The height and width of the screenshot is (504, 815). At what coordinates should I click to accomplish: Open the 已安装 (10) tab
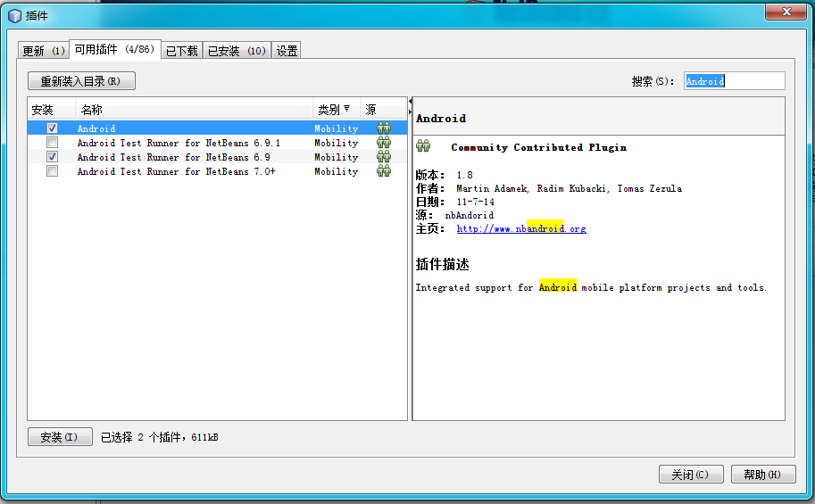point(237,50)
